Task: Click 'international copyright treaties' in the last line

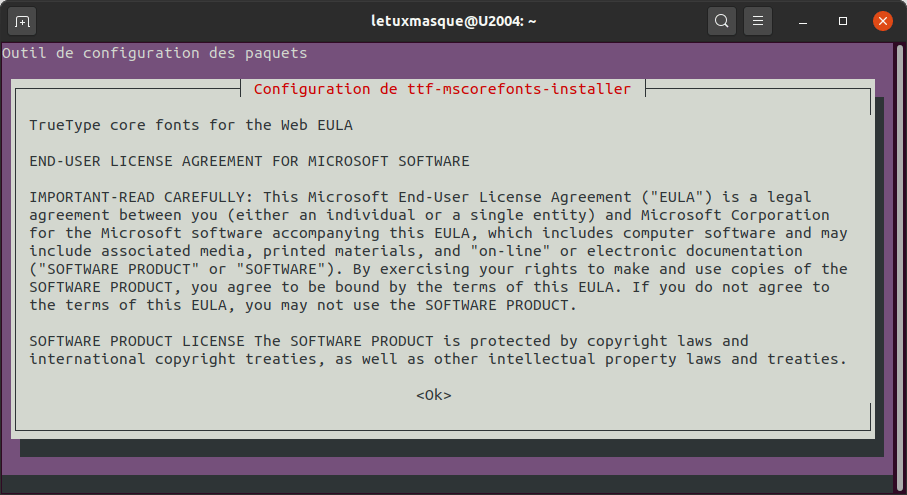Action: (164, 359)
